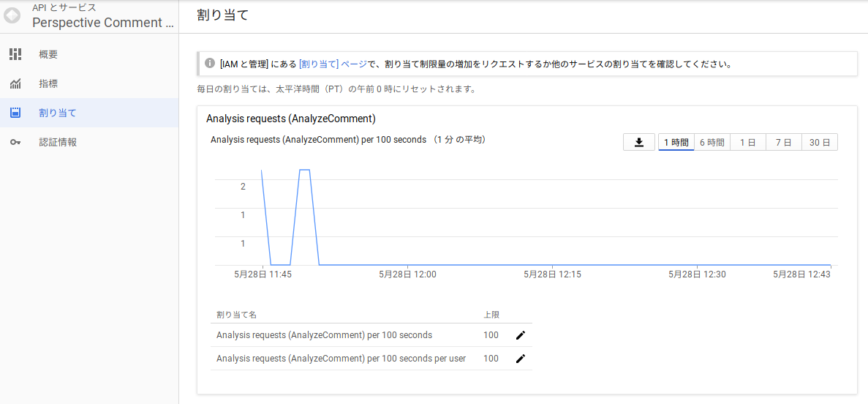This screenshot has width=868, height=404.
Task: Select the 1 時間 time range tab
Action: (x=676, y=143)
